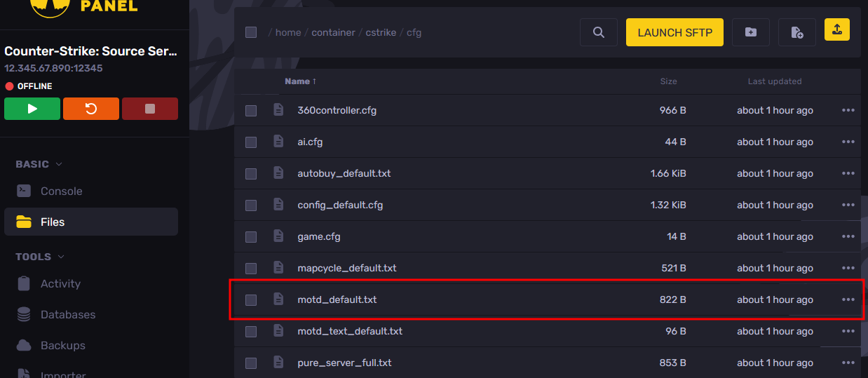Image resolution: width=868 pixels, height=378 pixels.
Task: Click the new folder icon button
Action: (750, 32)
